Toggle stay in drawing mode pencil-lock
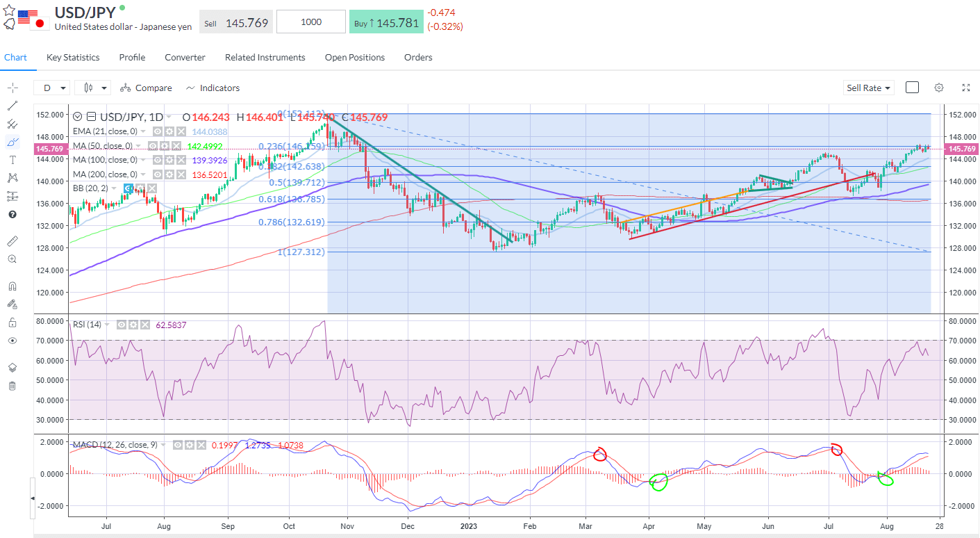Image resolution: width=980 pixels, height=538 pixels. coord(12,304)
